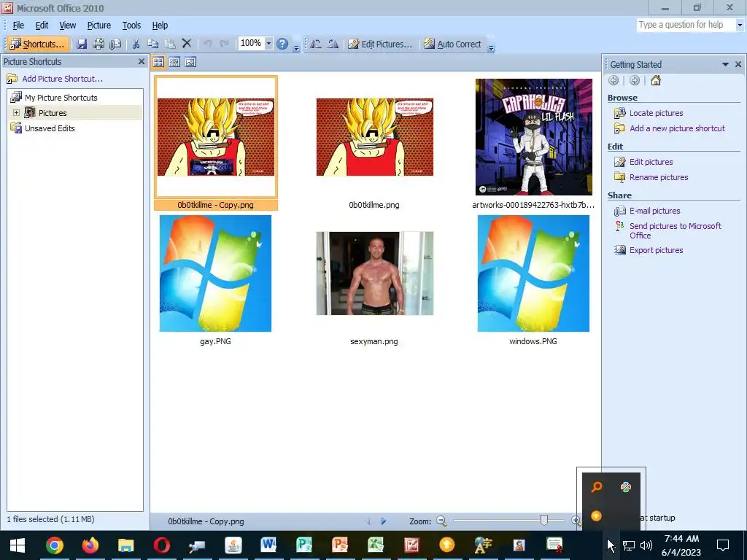Open the View menu

coord(67,26)
